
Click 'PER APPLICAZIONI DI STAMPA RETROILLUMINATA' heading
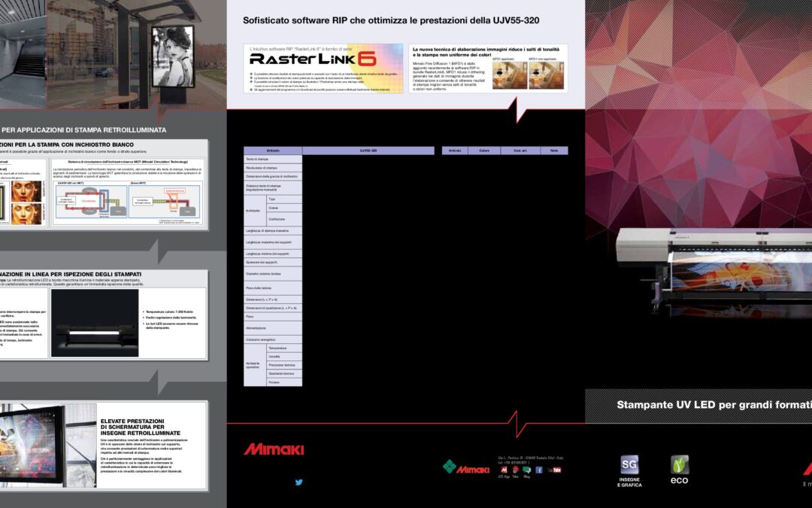point(84,130)
